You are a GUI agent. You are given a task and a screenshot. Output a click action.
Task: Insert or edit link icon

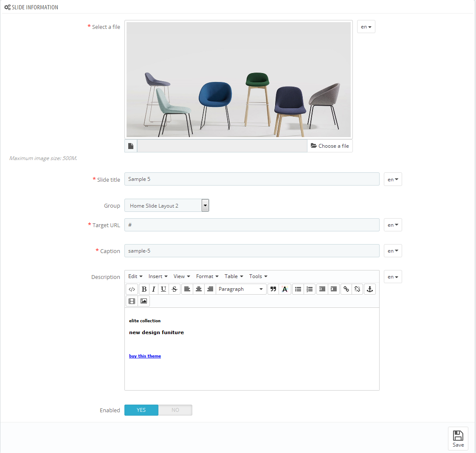tap(346, 289)
